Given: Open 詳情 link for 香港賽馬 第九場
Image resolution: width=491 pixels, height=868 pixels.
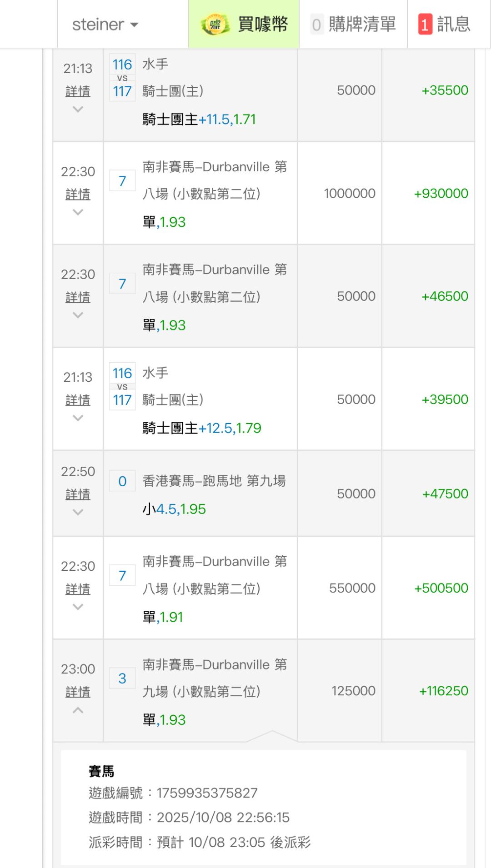Looking at the screenshot, I should point(78,494).
